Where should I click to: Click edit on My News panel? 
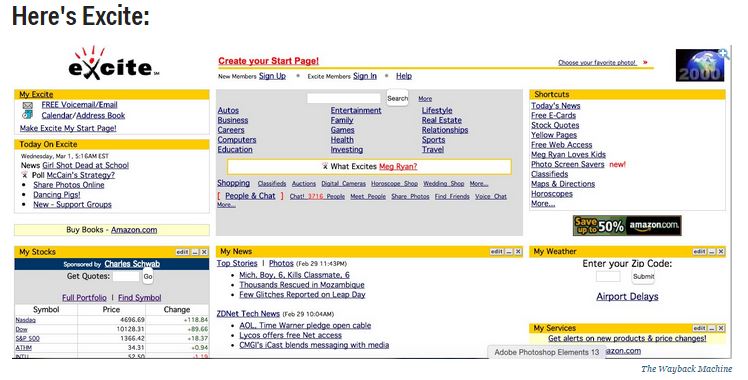497,251
